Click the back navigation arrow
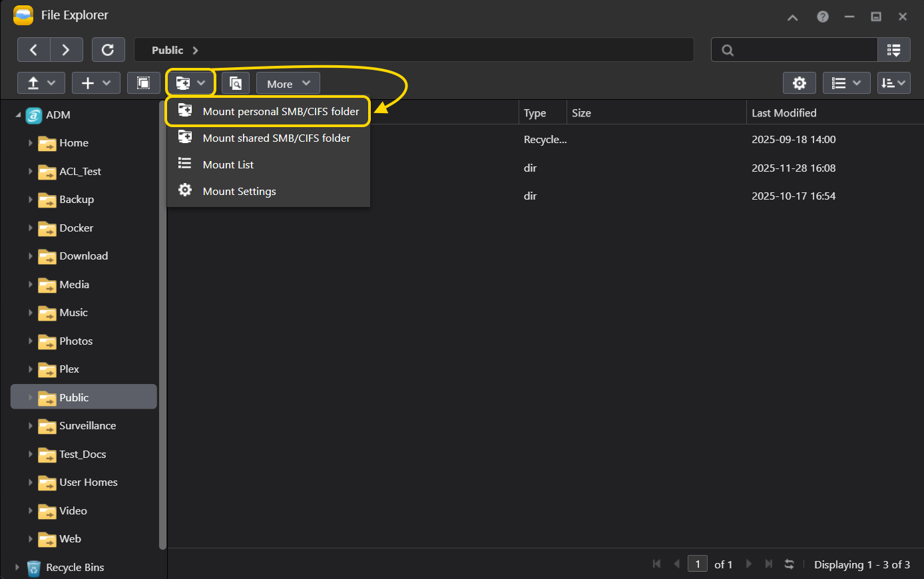This screenshot has height=579, width=924. pyautogui.click(x=33, y=50)
